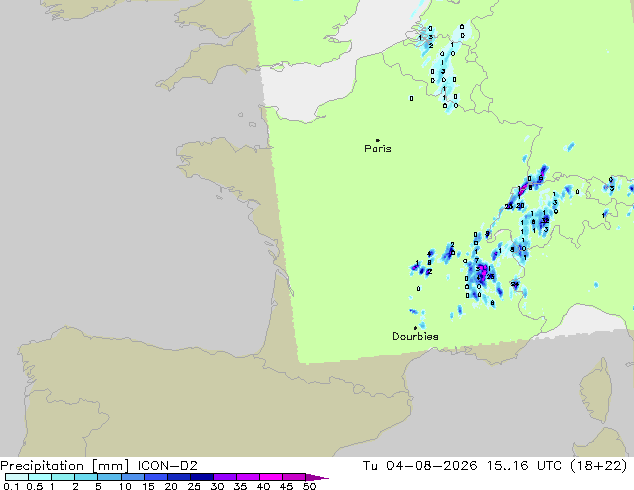Image resolution: width=634 pixels, height=490 pixels.
Task: Click the Dourbies location dot marker
Action: [415, 328]
